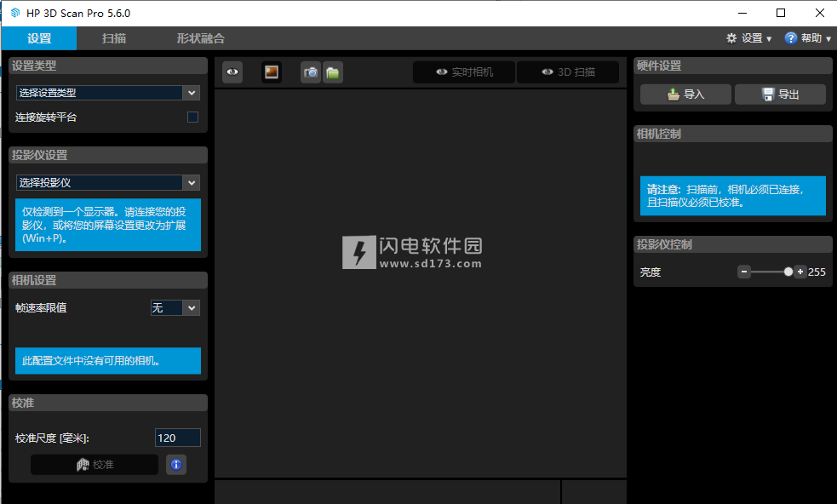Click the HP 3D Scan Pro app icon in title bar
Viewport: 837px width, 504px height.
click(15, 13)
